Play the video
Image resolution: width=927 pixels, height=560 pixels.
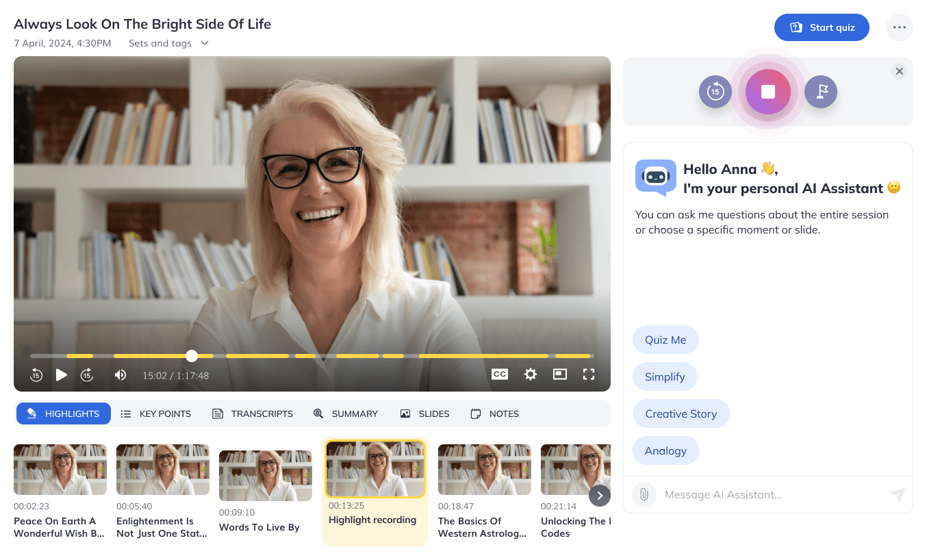[62, 374]
